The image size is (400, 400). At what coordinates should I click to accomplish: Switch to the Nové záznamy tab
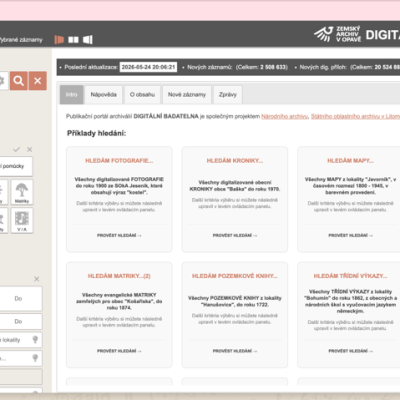[x=187, y=95]
